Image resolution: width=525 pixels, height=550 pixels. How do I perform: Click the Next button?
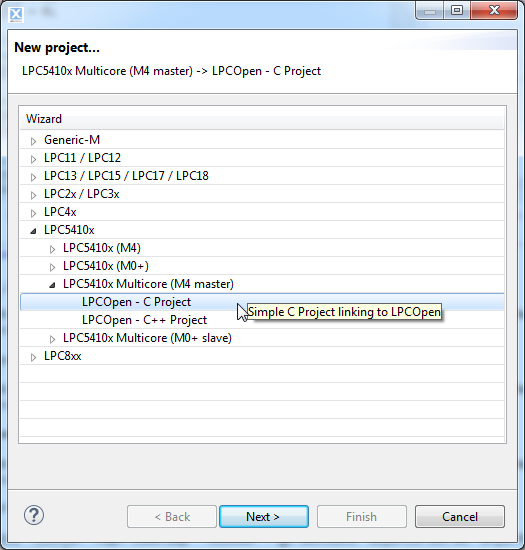[x=264, y=516]
